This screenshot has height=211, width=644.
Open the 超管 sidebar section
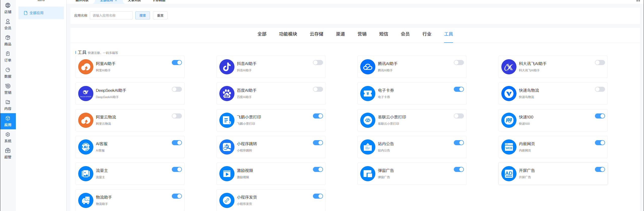pyautogui.click(x=8, y=154)
